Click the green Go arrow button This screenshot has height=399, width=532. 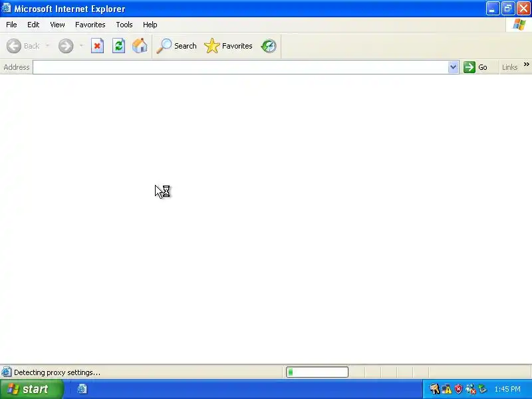476,67
